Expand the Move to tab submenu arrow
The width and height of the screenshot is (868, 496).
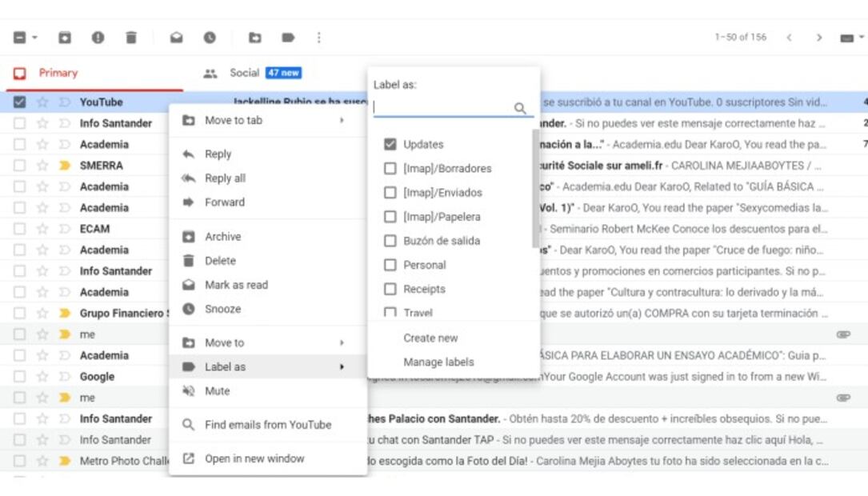click(342, 120)
